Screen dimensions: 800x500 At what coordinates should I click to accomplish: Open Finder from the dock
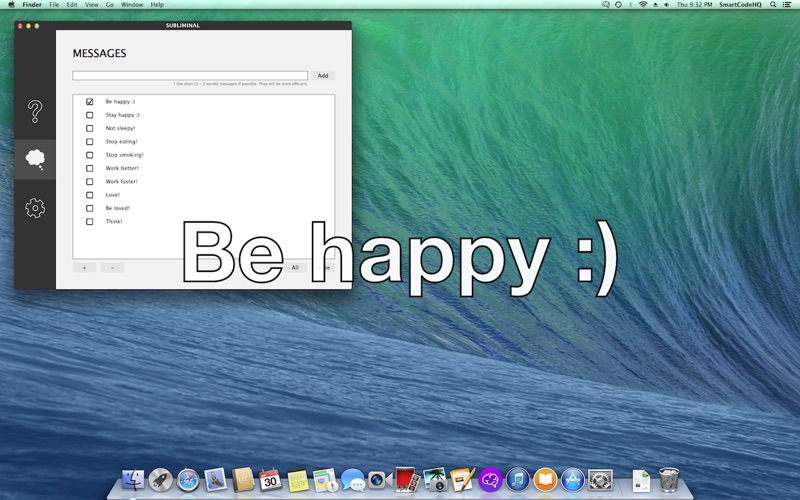pyautogui.click(x=133, y=480)
